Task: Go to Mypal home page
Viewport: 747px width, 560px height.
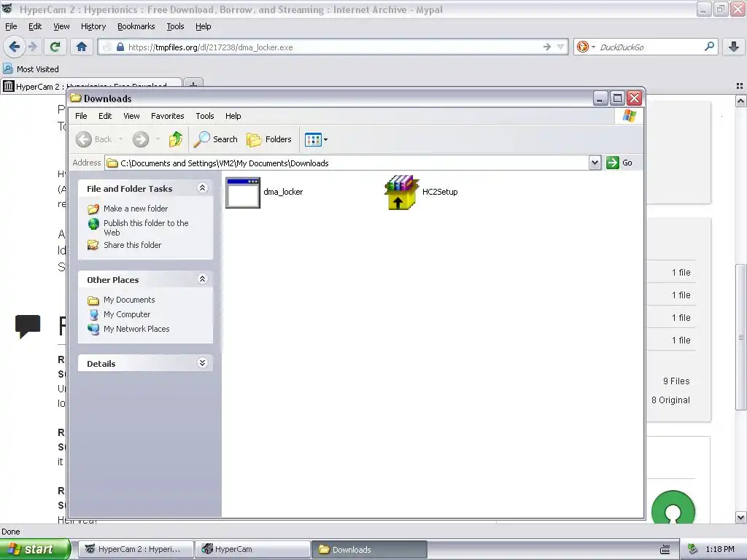Action: pos(82,47)
